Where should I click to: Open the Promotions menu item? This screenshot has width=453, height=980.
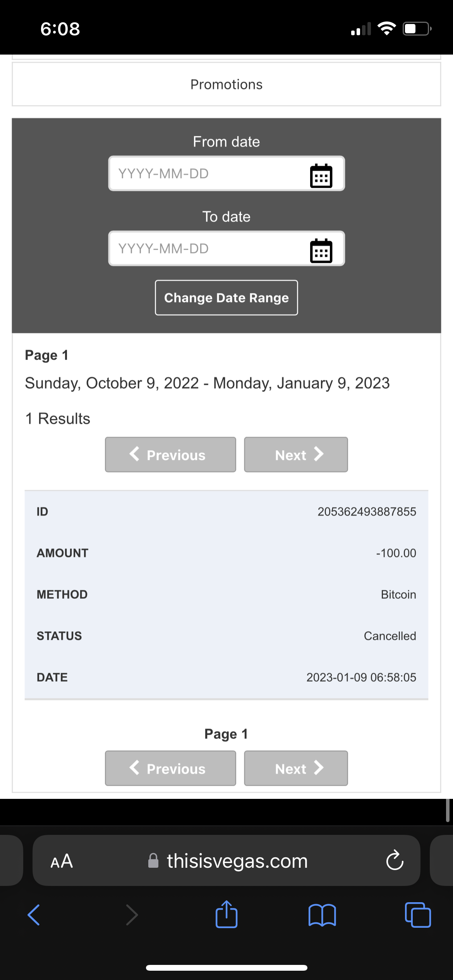click(x=226, y=84)
